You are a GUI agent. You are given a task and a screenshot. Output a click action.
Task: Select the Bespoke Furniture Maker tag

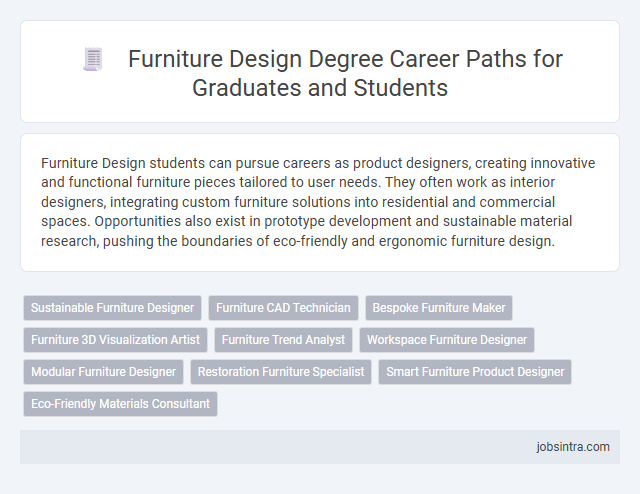pos(439,308)
